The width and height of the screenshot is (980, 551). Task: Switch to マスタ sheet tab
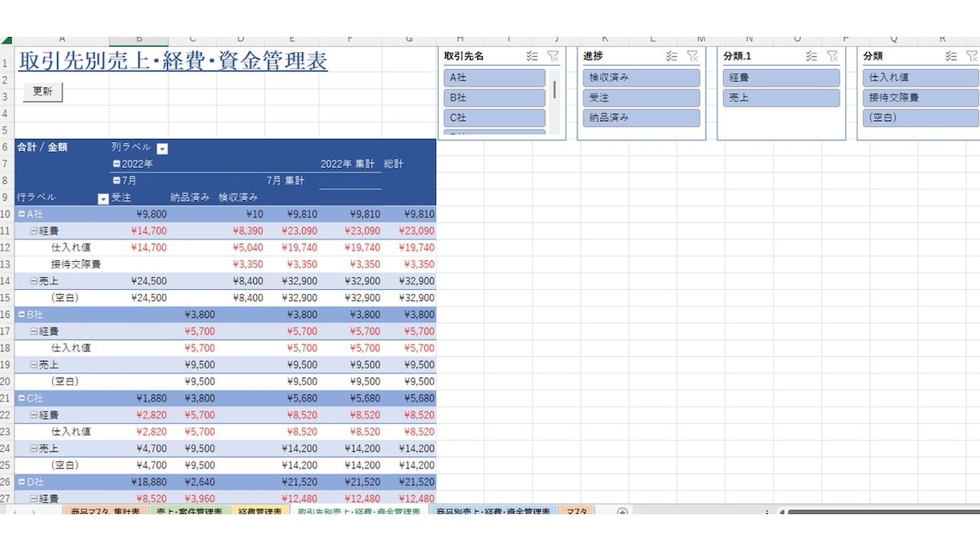click(576, 511)
